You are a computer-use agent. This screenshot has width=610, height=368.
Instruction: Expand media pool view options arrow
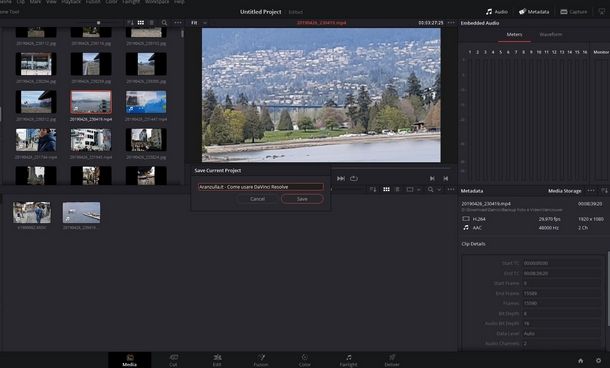(x=419, y=190)
